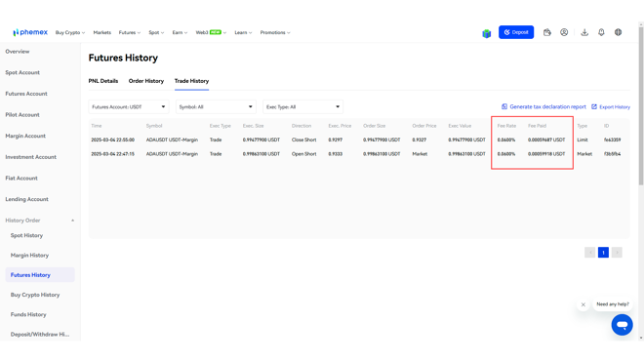Click the Deposit button

tap(516, 32)
